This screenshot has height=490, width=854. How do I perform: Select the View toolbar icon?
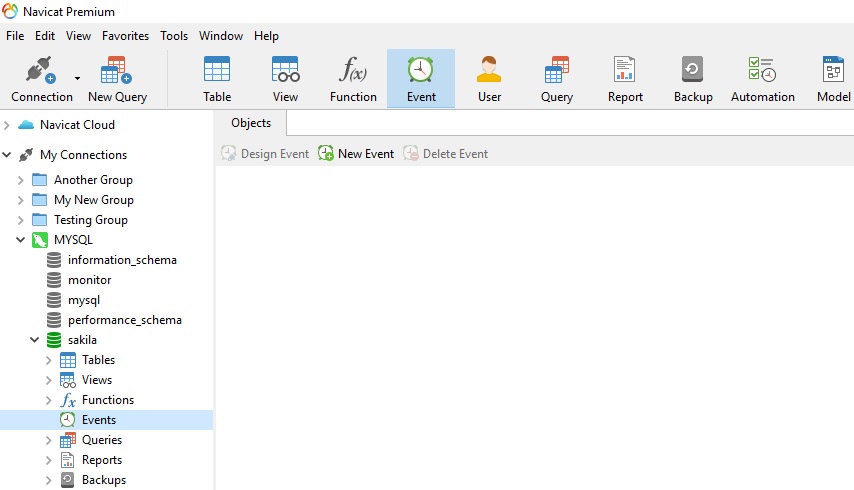coord(285,79)
